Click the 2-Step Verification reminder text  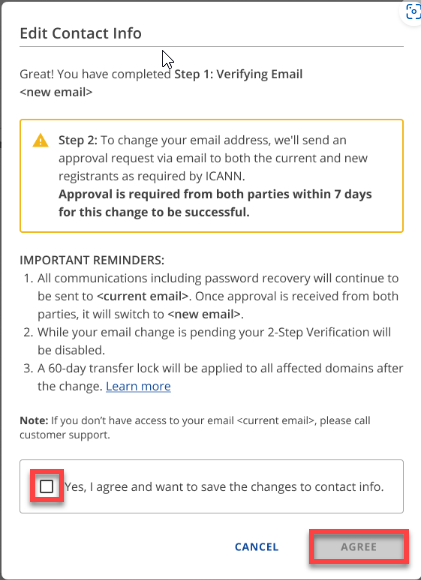tap(214, 341)
